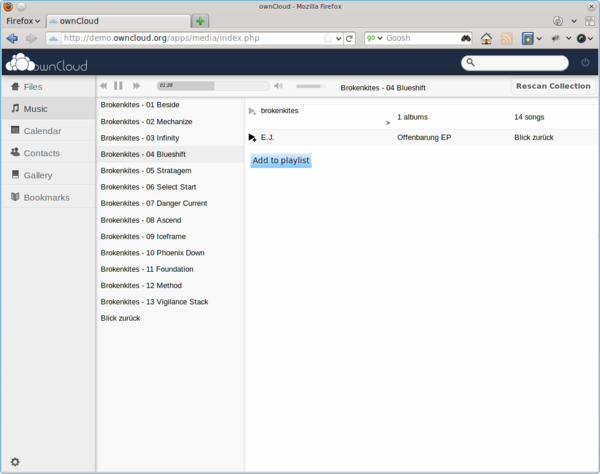Adjust the volume slider

point(311,86)
